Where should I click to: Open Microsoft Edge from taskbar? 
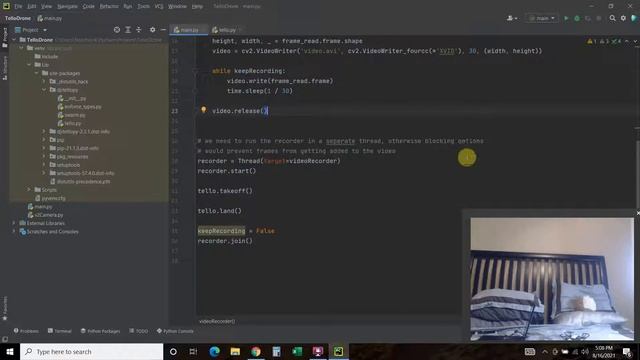[x=214, y=351]
